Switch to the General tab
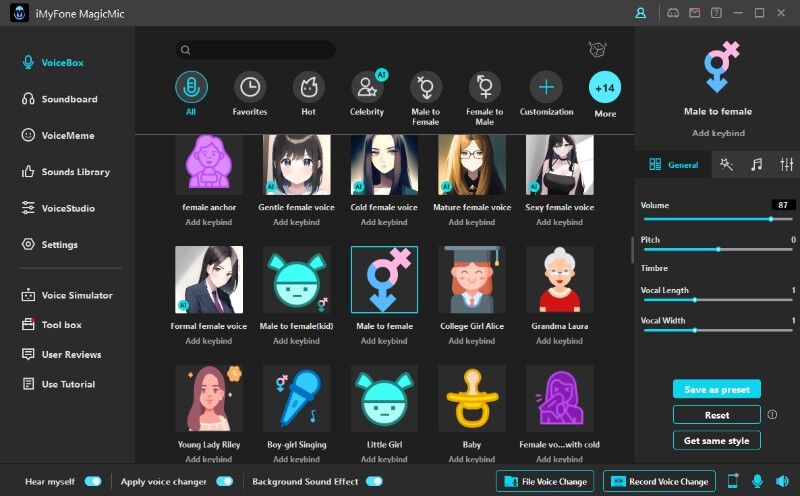Screen dimensions: 800x496 click(x=673, y=164)
